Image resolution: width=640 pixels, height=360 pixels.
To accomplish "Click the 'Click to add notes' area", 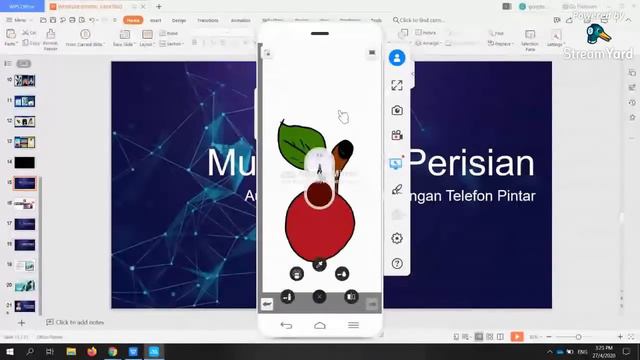I will (x=75, y=322).
